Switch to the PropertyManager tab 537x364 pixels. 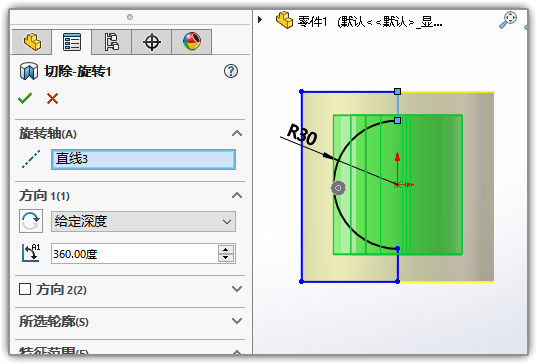pos(72,42)
